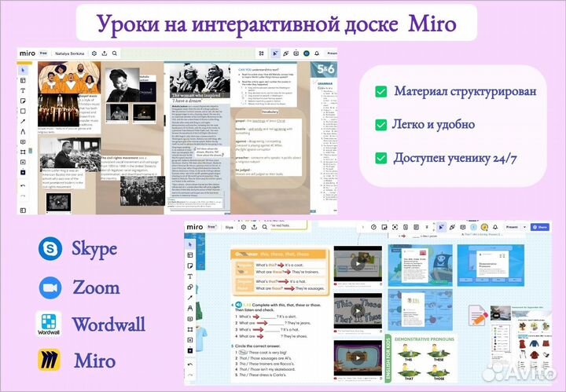Start the timer in Illya board toolbar

[373, 227]
